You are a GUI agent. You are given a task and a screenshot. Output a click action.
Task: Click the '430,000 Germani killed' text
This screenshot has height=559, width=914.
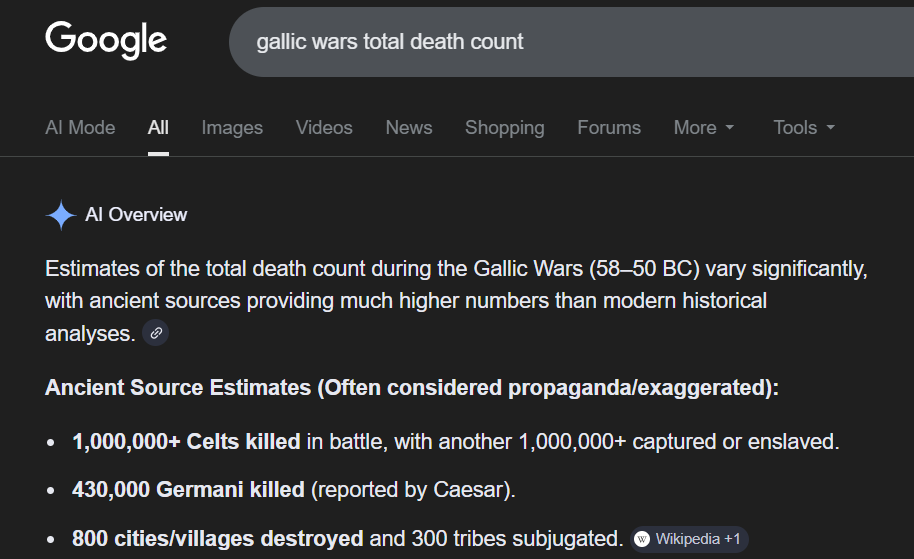pyautogui.click(x=188, y=490)
